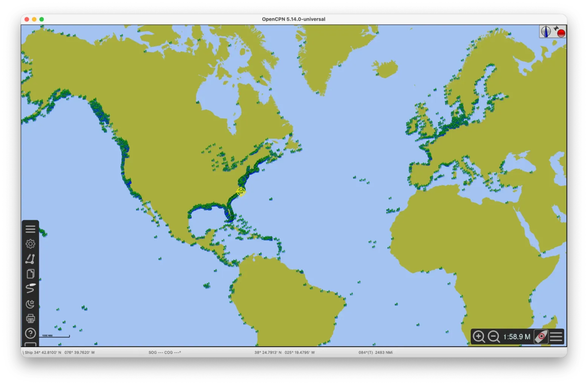Click the Ship 34° 42.8100' N position readout
Screen dimensions: 588x385
click(x=60, y=353)
